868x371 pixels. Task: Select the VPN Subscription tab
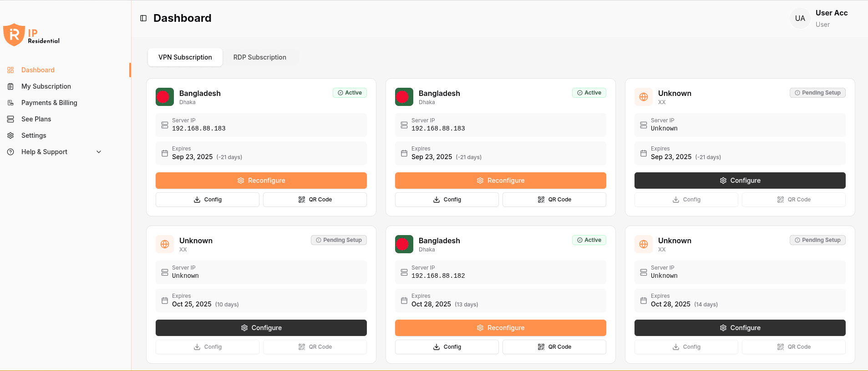coord(185,57)
